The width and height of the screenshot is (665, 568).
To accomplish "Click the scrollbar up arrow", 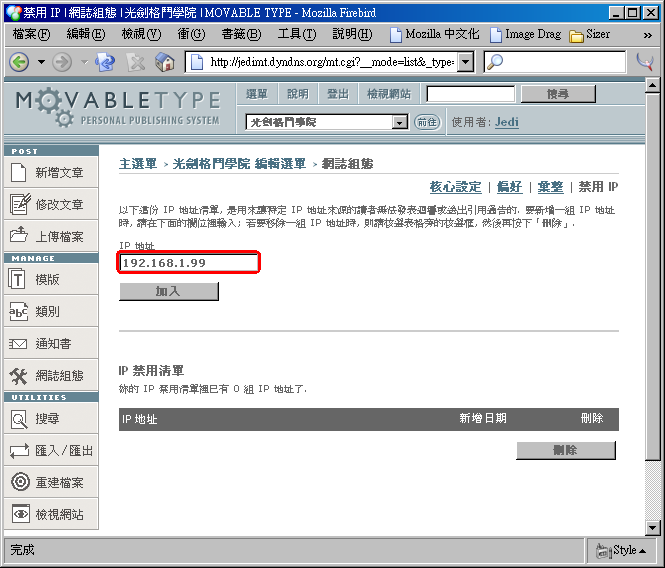I will [652, 86].
